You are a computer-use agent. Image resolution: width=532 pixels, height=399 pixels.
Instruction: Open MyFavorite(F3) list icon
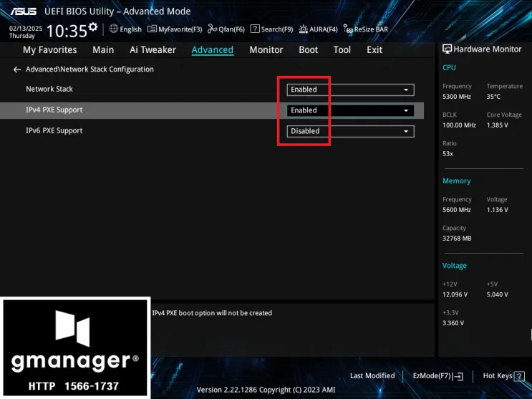152,29
